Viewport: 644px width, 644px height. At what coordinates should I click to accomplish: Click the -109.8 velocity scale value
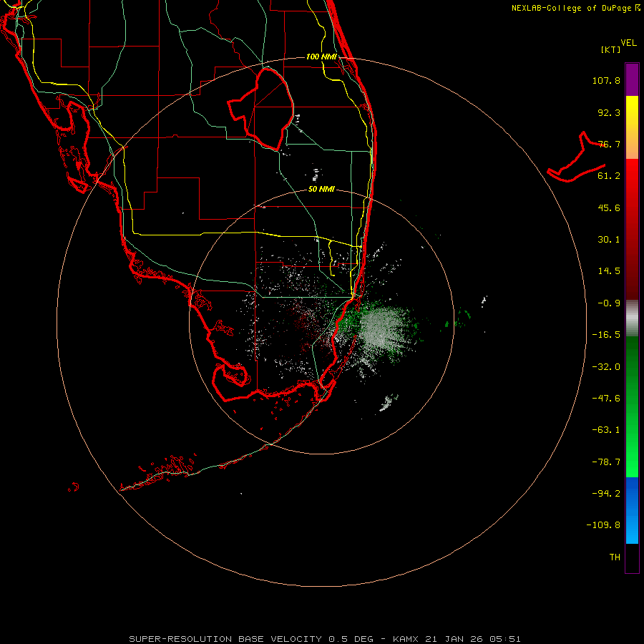point(604,525)
